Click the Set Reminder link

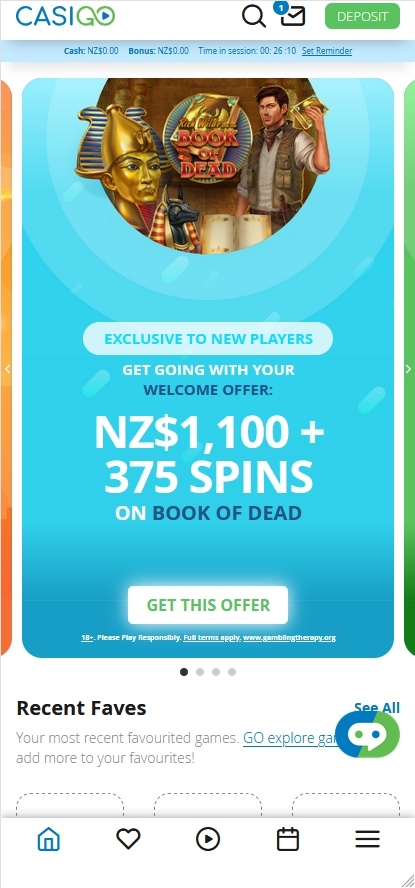tap(327, 51)
